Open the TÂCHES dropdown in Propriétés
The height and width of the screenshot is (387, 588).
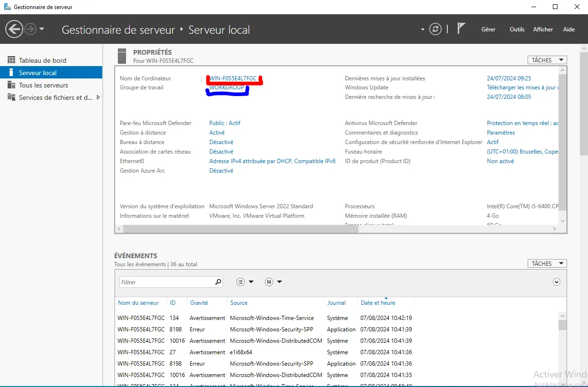coord(547,59)
